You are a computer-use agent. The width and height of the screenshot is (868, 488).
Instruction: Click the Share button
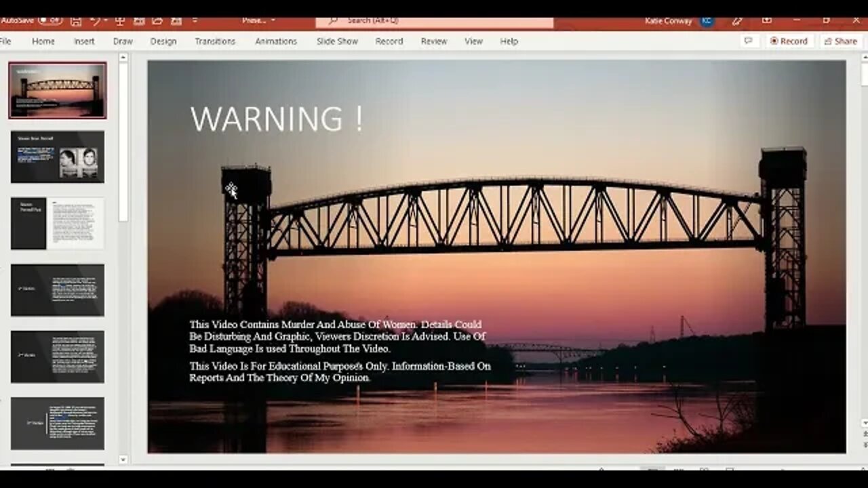[841, 41]
